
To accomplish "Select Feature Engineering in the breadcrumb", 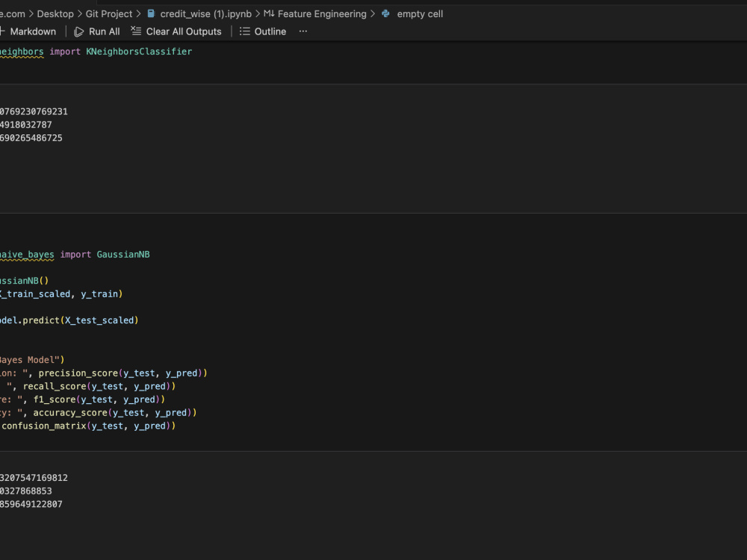I will click(322, 13).
